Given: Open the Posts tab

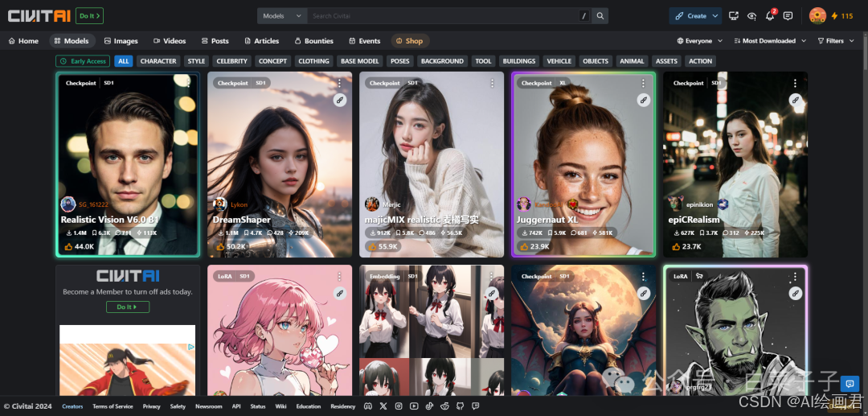Looking at the screenshot, I should click(x=215, y=41).
